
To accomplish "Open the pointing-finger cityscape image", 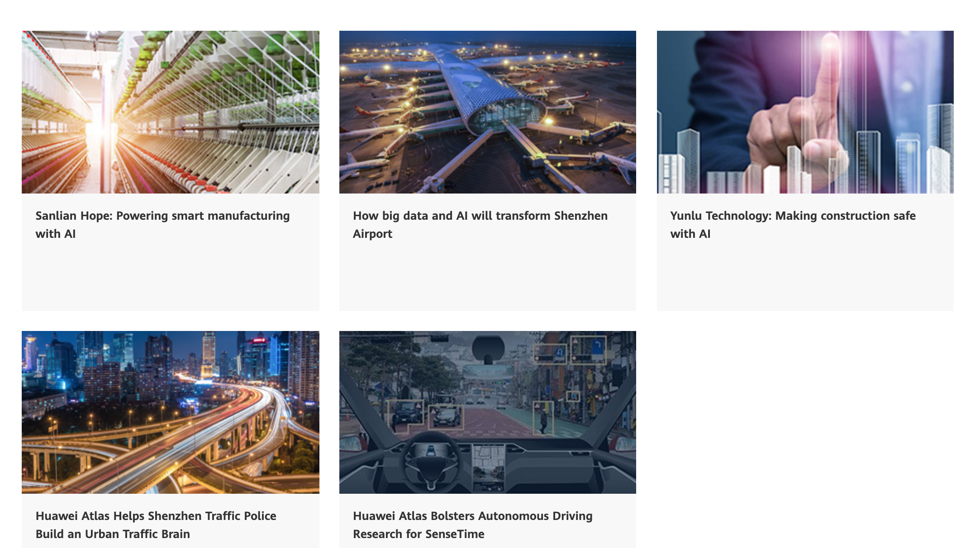I will coord(805,112).
